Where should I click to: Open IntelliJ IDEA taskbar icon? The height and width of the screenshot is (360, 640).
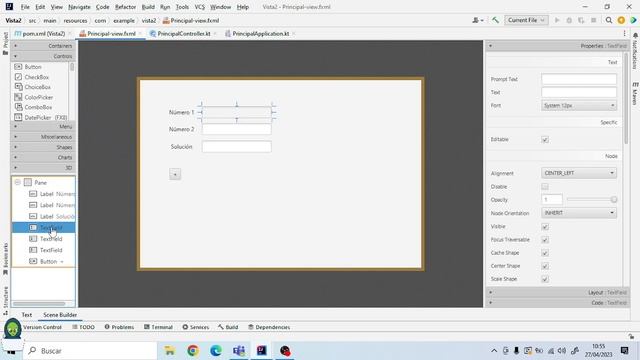pyautogui.click(x=262, y=351)
